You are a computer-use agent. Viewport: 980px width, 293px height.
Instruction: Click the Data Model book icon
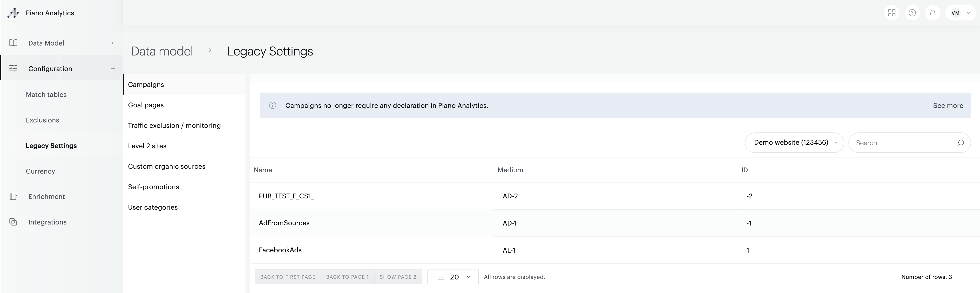tap(13, 43)
